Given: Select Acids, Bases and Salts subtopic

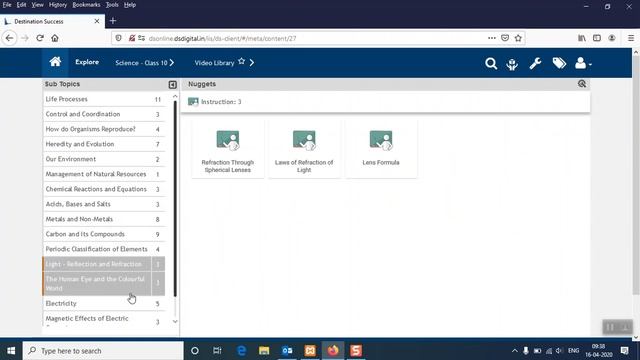Looking at the screenshot, I should coord(104,204).
